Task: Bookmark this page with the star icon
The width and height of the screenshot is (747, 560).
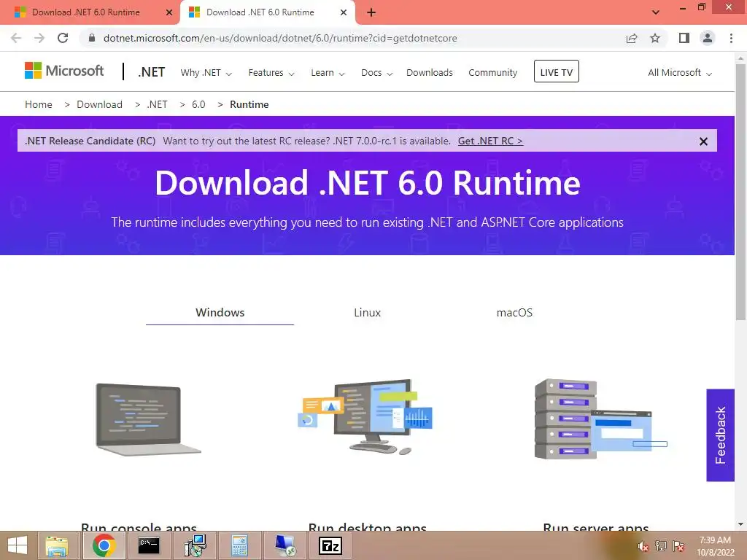Action: click(655, 38)
